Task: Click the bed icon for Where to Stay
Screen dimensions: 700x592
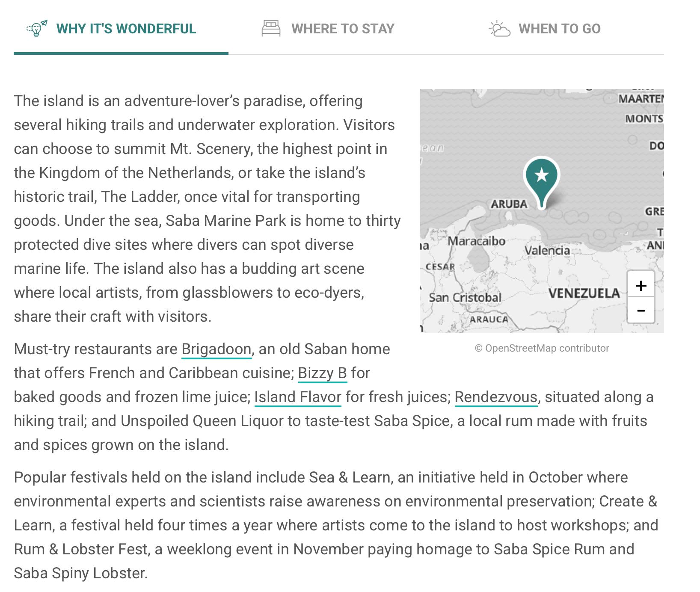Action: point(271,29)
